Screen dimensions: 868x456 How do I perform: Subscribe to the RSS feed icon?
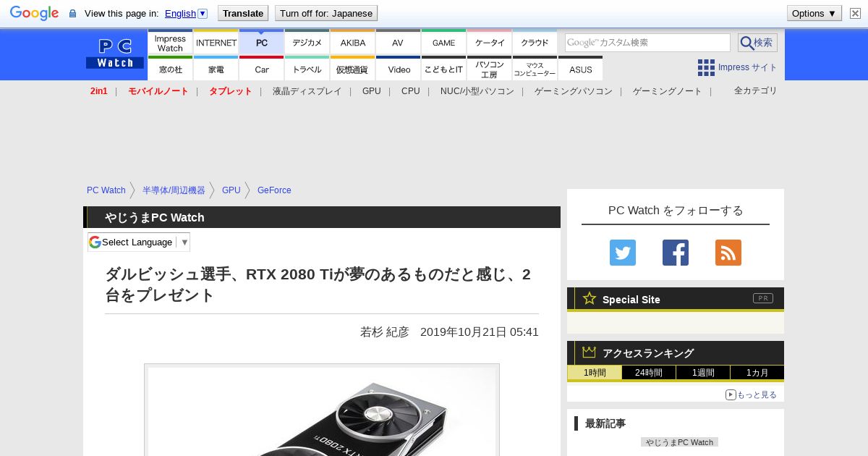728,253
